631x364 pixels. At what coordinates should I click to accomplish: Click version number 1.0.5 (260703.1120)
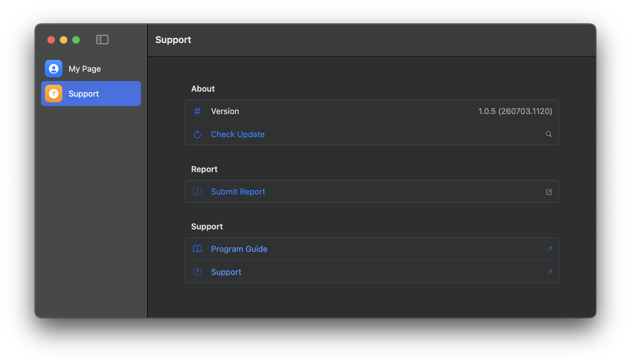click(515, 111)
